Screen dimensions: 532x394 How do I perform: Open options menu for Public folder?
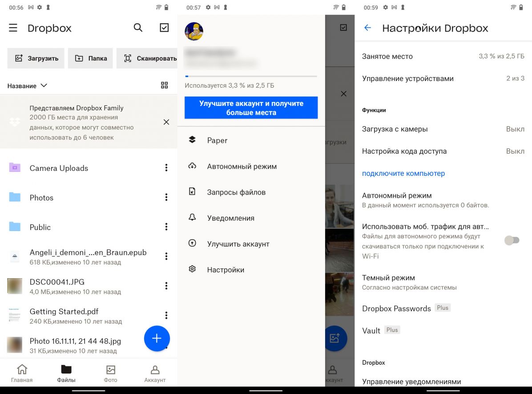click(x=166, y=227)
